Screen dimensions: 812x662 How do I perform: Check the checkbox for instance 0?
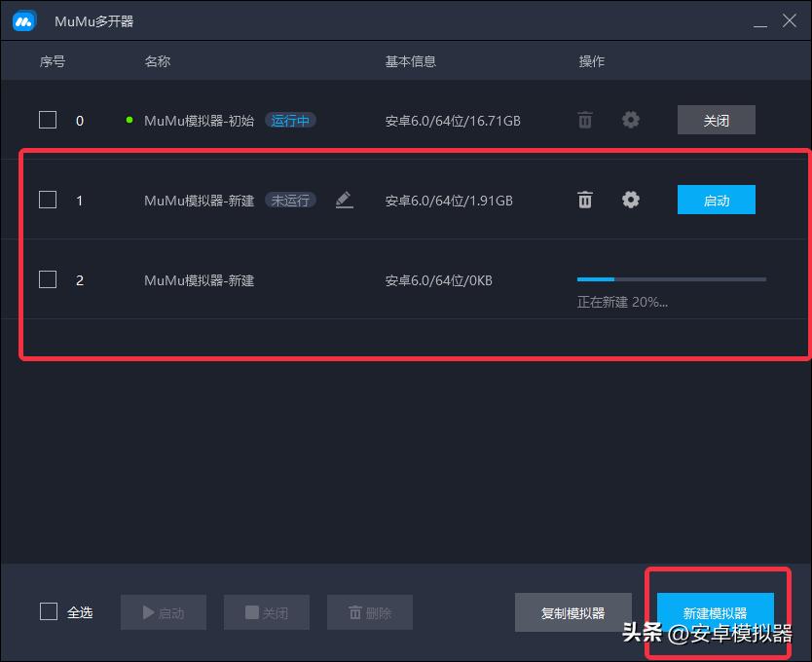click(x=47, y=120)
